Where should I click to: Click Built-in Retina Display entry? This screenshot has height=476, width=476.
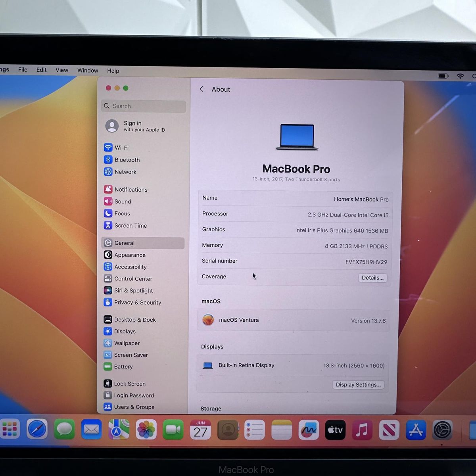(293, 365)
